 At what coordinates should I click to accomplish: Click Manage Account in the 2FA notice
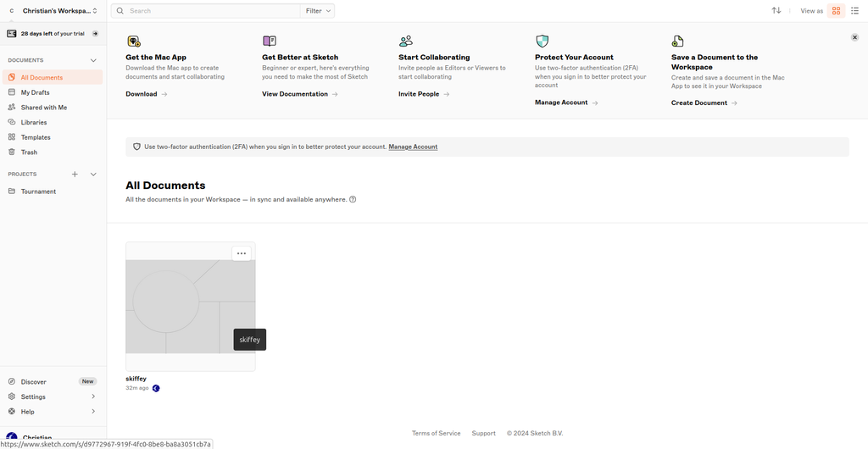[413, 147]
